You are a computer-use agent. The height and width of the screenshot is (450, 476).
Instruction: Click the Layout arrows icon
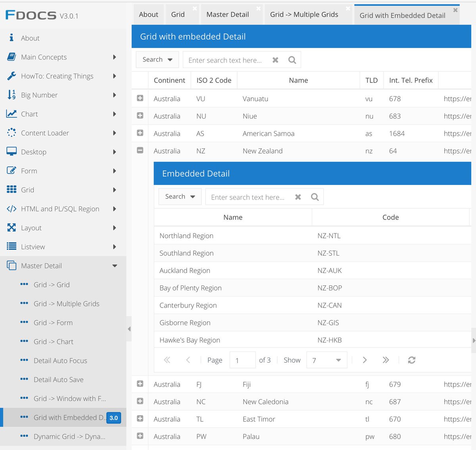12,227
